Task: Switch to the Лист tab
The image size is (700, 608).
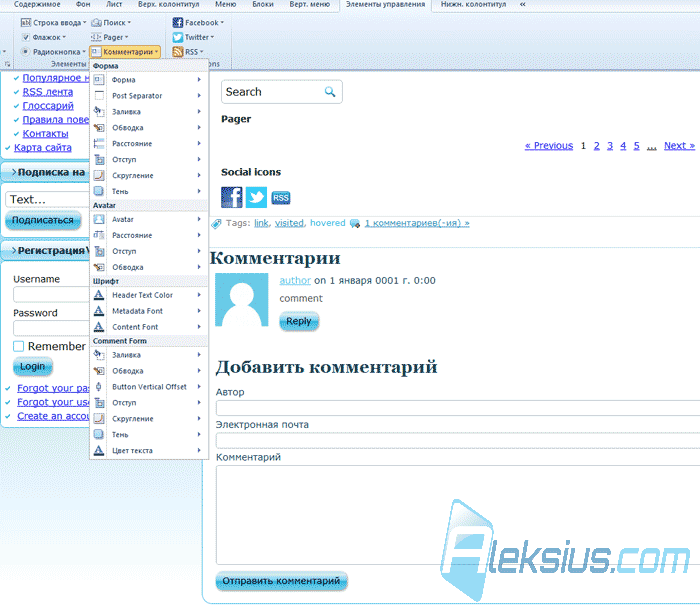Action: [114, 4]
